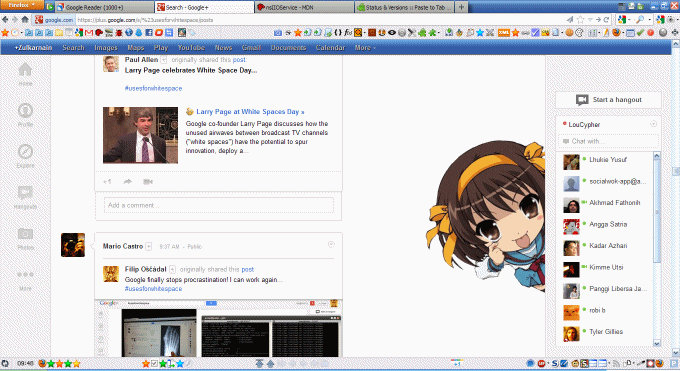Open the Firefox application menu
Image resolution: width=680 pixels, height=371 pixels.
point(22,5)
